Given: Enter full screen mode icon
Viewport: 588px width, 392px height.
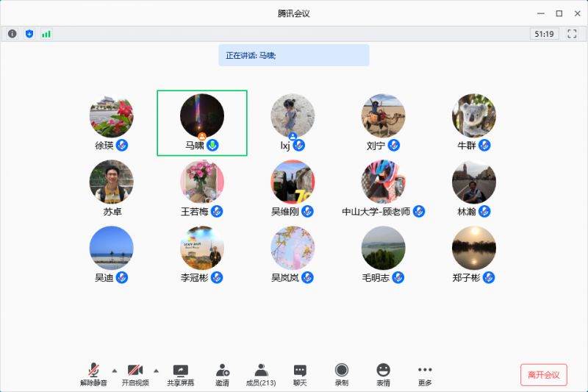Looking at the screenshot, I should point(572,34).
